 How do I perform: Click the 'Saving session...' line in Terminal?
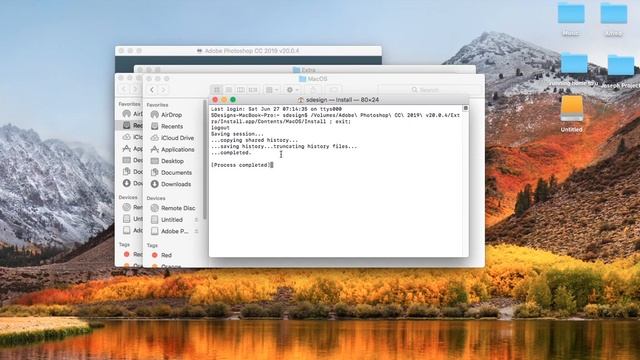237,134
